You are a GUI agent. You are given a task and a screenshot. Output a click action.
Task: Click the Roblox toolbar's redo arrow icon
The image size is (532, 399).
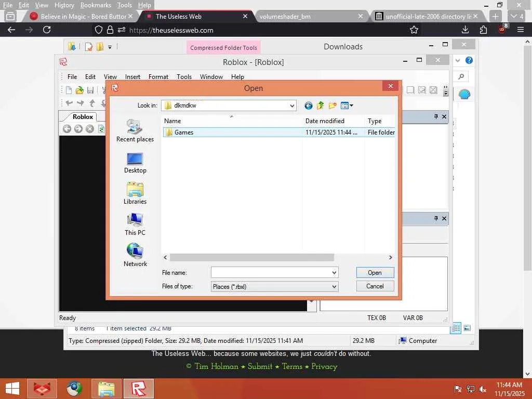(x=81, y=103)
